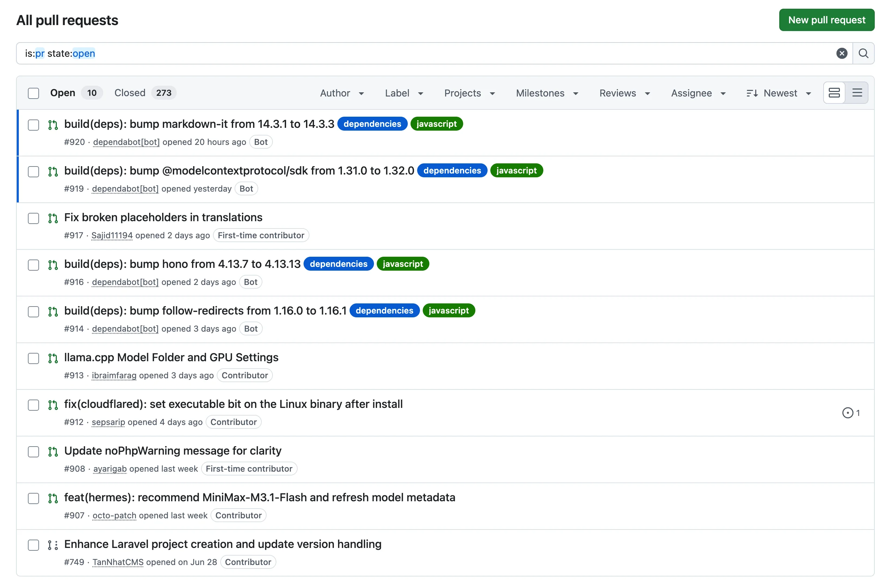The width and height of the screenshot is (888, 588).
Task: Click dependencies label on markdown-it PR
Action: click(372, 124)
